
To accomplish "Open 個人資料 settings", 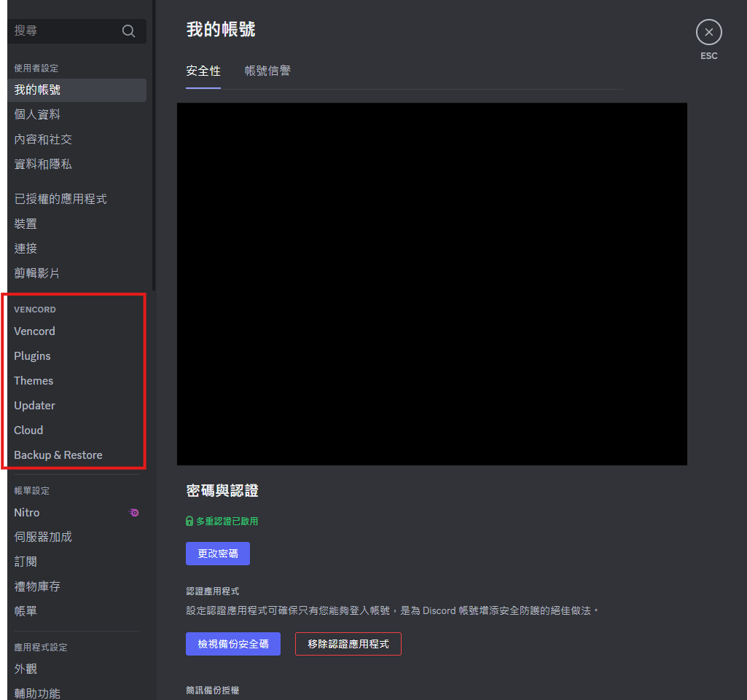I will (x=77, y=114).
